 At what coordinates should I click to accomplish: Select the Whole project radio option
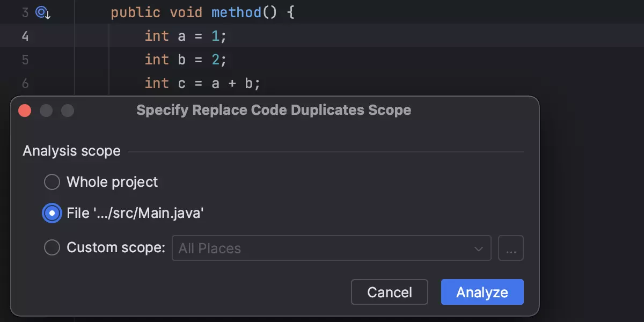52,182
